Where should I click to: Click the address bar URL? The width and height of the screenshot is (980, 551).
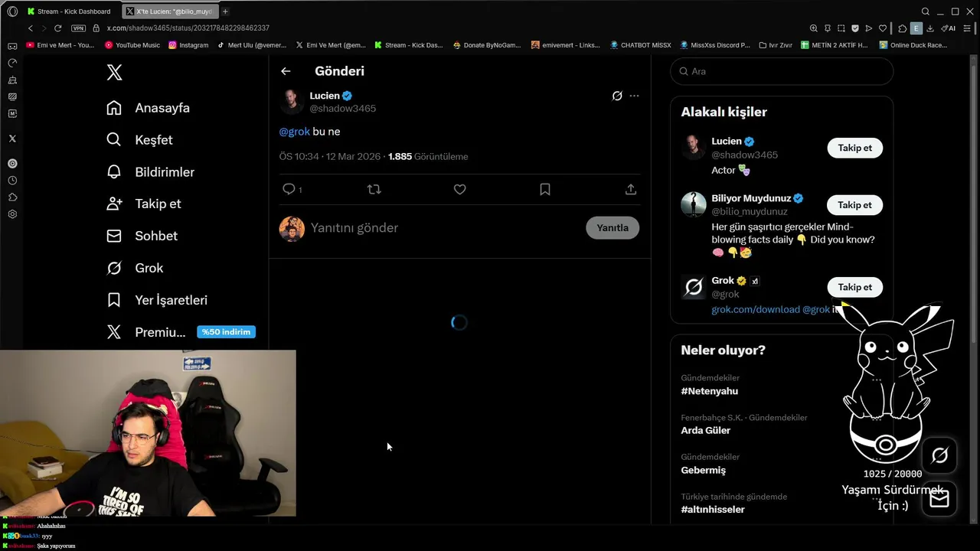188,28
